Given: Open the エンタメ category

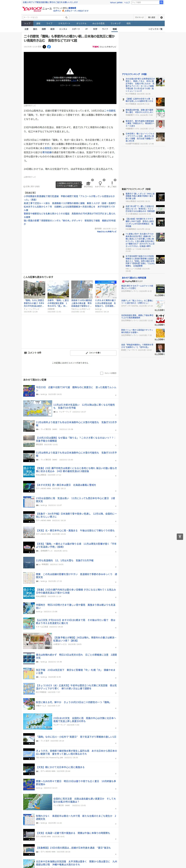Looking at the screenshot, I should [63, 29].
